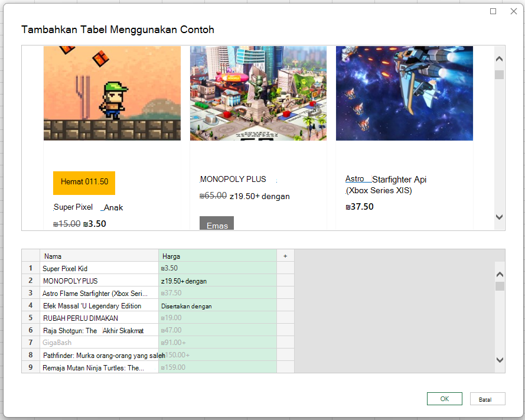Viewport: 525px width, 420px height.
Task: Click the table grid scroll up arrow
Action: pyautogui.click(x=500, y=274)
